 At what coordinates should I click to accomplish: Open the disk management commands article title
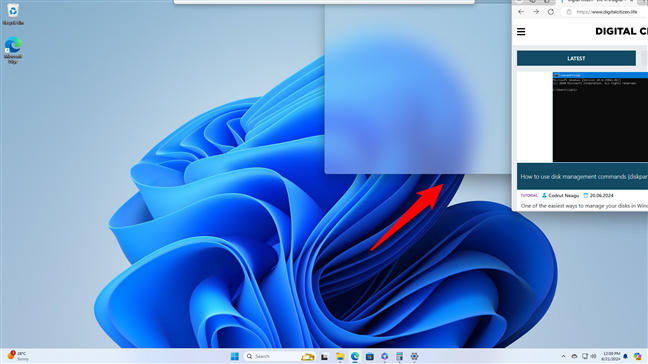584,176
